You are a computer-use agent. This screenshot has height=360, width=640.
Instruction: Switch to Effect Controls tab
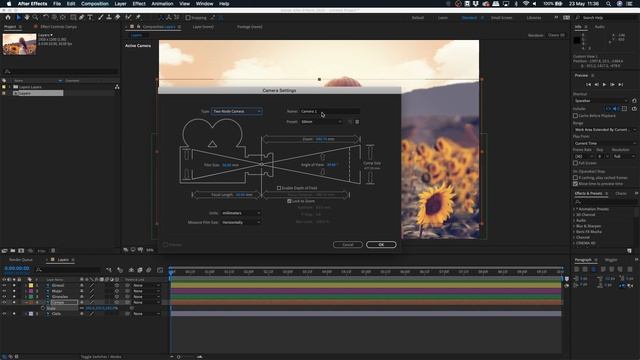tap(58, 27)
